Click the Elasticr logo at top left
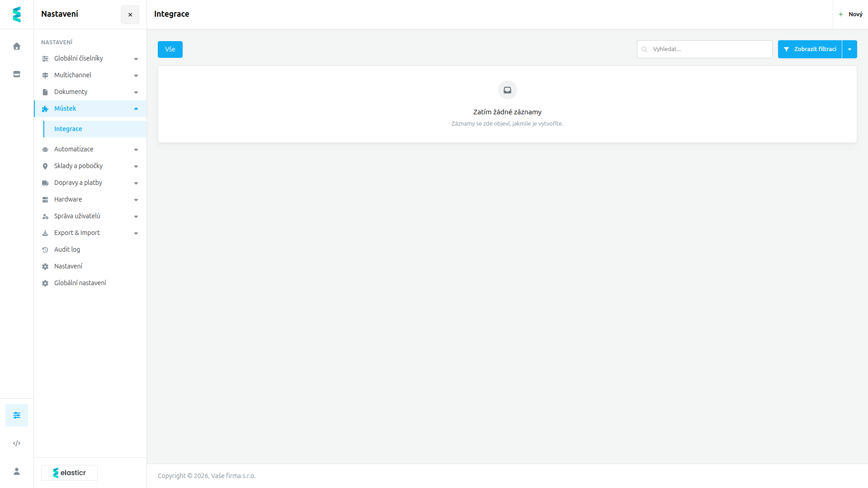The image size is (868, 488). point(17,14)
